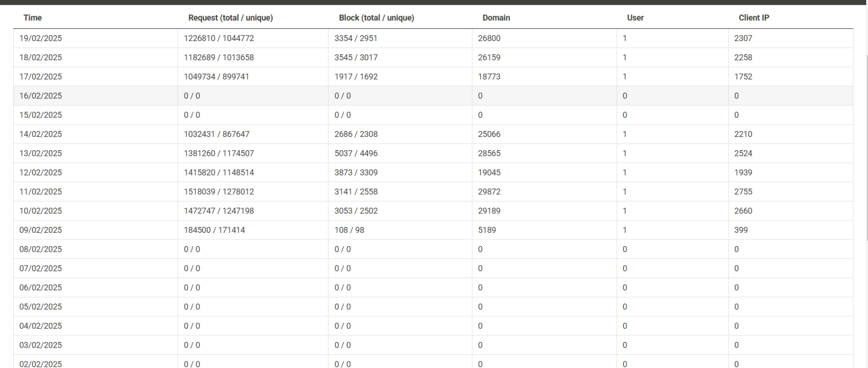Click the Client IP column header
868x368 pixels.
pos(753,18)
